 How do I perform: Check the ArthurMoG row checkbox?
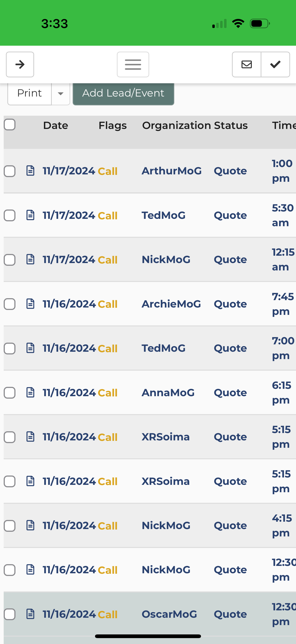[10, 171]
